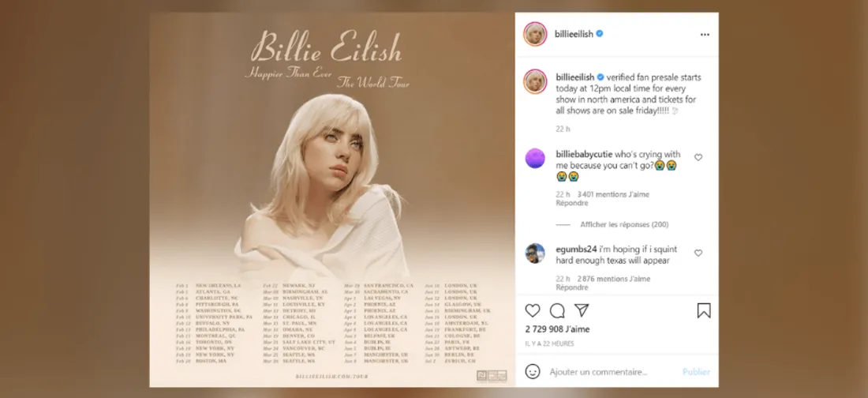Click billiebabycutie's purple avatar
This screenshot has height=398, width=868.
click(535, 159)
